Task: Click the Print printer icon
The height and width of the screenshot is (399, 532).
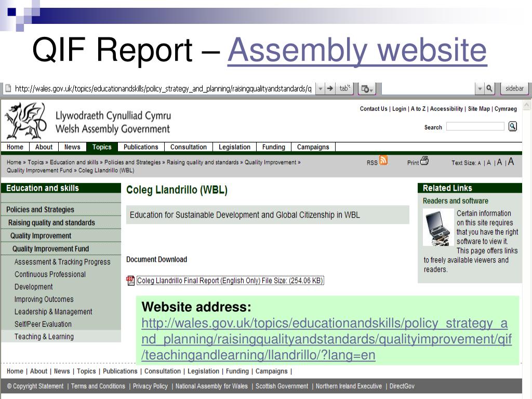Action: coord(424,161)
